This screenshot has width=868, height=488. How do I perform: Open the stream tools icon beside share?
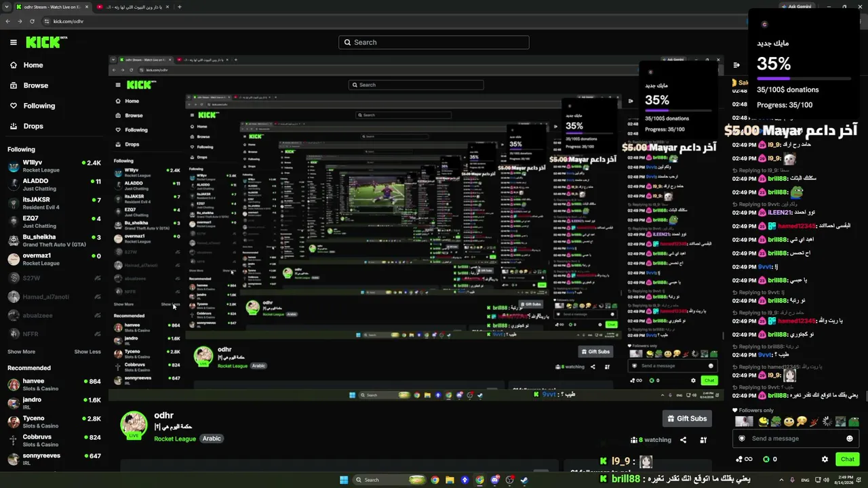[x=703, y=440]
